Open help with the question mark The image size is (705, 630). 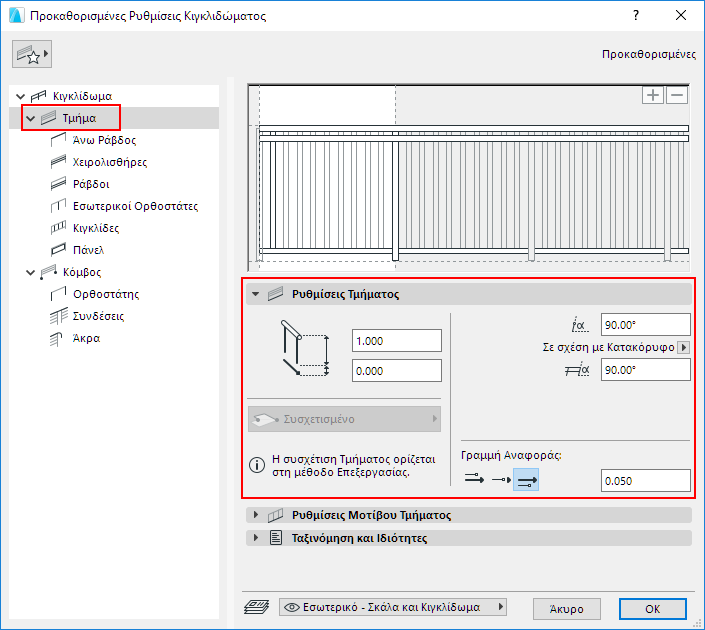[x=636, y=16]
